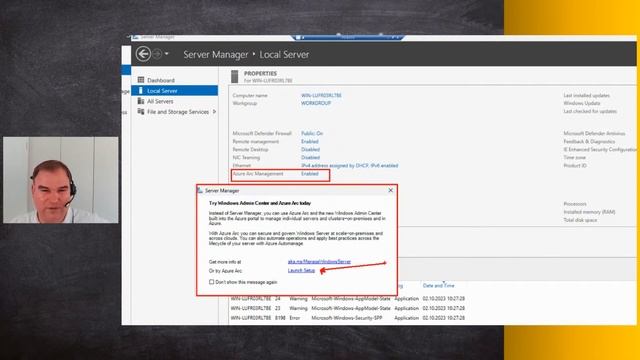Click the Server Manager icon in dialog title bar
Screen dimensions: 640x360
(x=200, y=190)
